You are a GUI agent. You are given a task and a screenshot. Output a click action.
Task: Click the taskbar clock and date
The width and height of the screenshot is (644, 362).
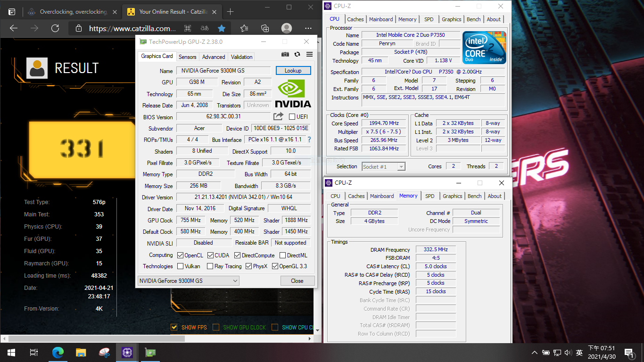(x=601, y=353)
